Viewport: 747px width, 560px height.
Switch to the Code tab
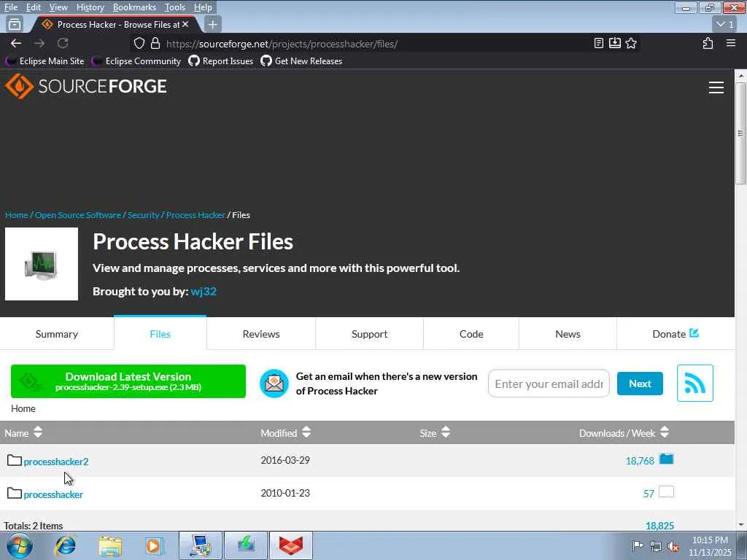point(471,334)
